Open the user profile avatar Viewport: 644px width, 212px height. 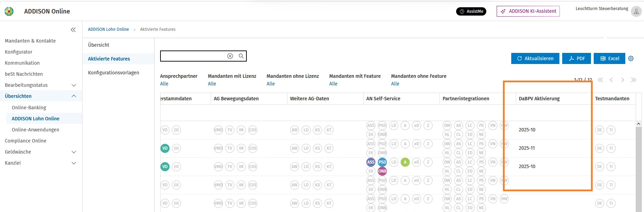coord(636,11)
